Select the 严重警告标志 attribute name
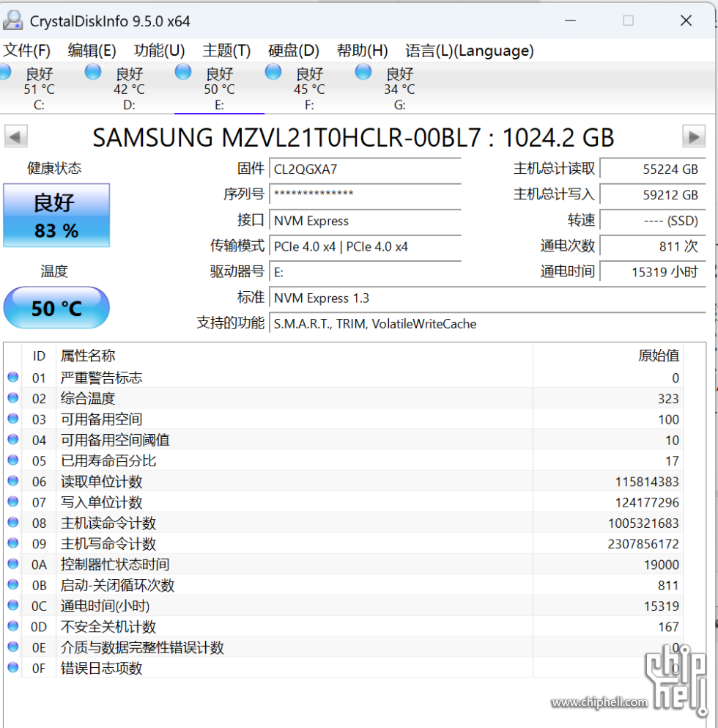Screen dimensions: 718x728 (x=101, y=378)
